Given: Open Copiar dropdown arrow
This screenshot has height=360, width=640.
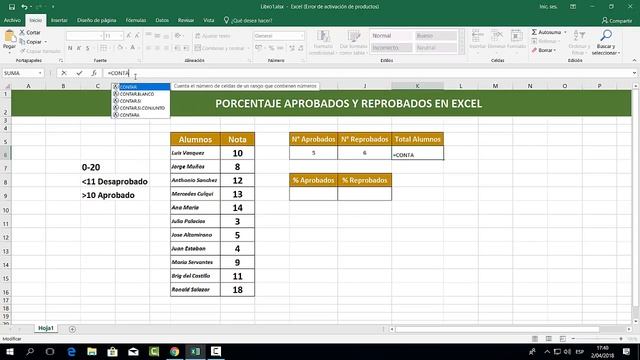Looking at the screenshot, I should pyautogui.click(x=45, y=42).
